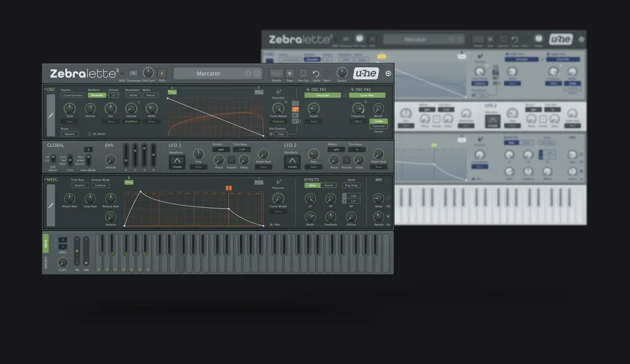The width and height of the screenshot is (630, 364).
Task: Select the Reverb effects tab
Action: point(329,185)
